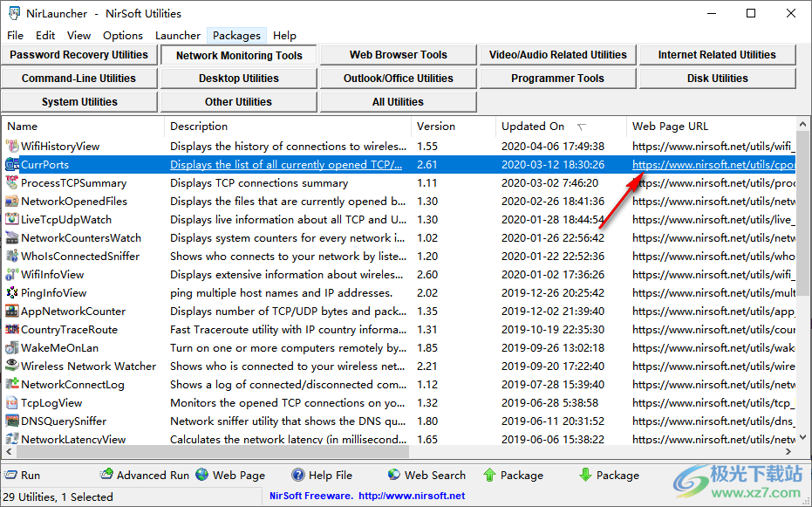Image resolution: width=812 pixels, height=507 pixels.
Task: Go to previous Package with up arrow
Action: click(x=513, y=475)
